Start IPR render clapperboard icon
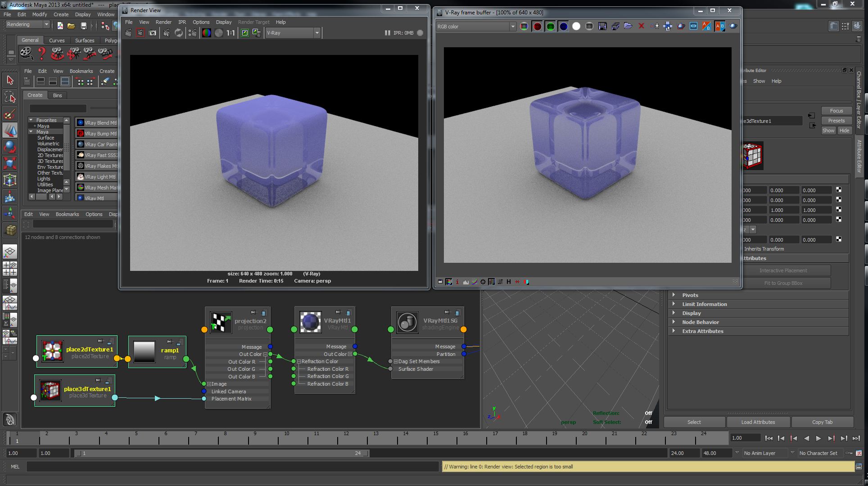 coord(167,33)
